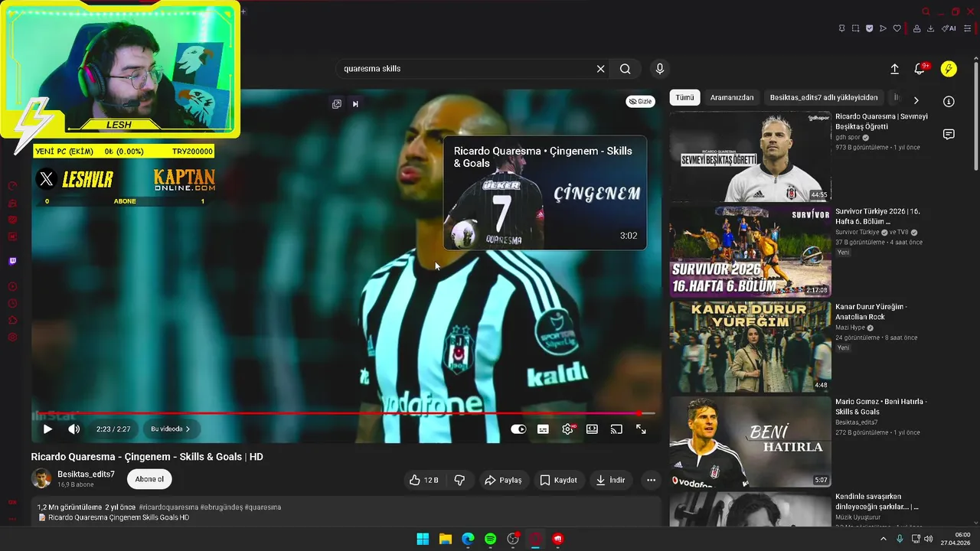Toggle the autoplay switch in the player

tap(518, 429)
